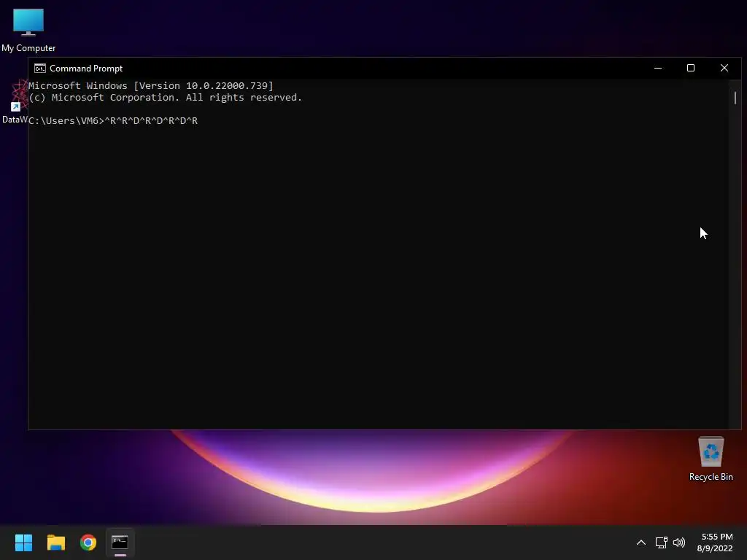Select the Recycle Bin desktop icon

711,459
